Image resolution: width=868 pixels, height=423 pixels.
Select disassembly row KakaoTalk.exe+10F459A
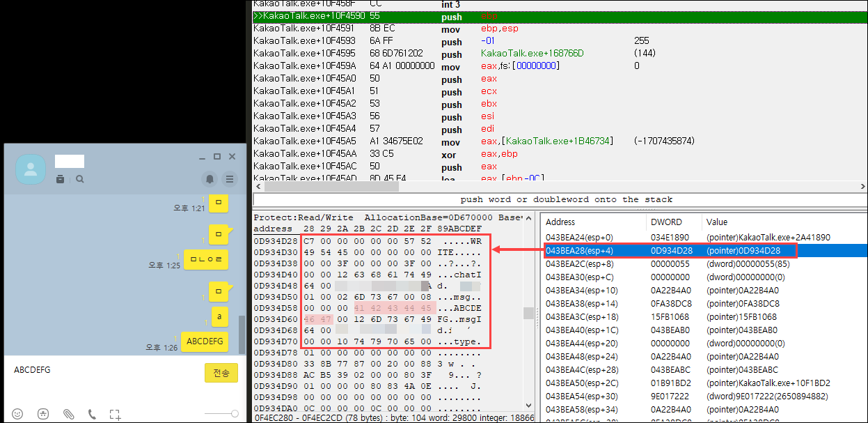tap(560, 66)
